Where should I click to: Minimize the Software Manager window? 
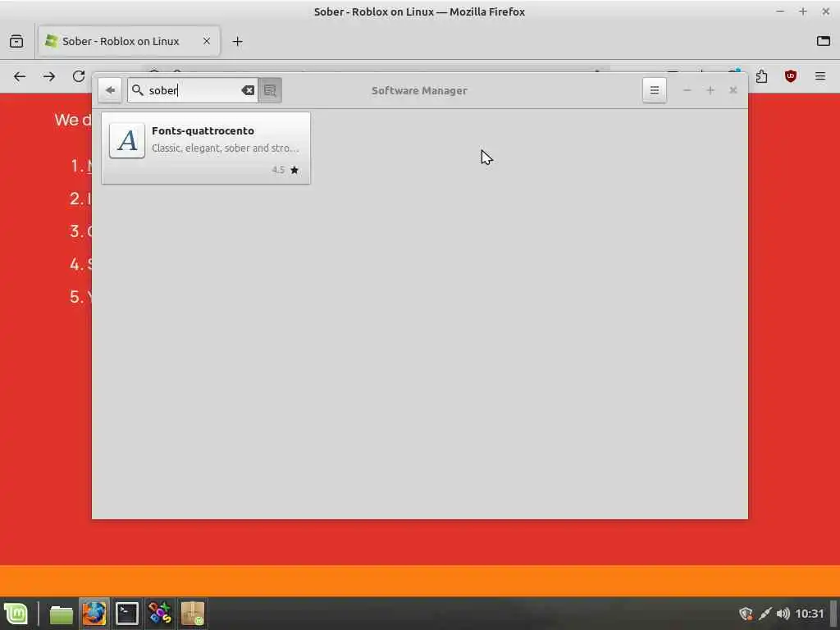click(x=687, y=90)
